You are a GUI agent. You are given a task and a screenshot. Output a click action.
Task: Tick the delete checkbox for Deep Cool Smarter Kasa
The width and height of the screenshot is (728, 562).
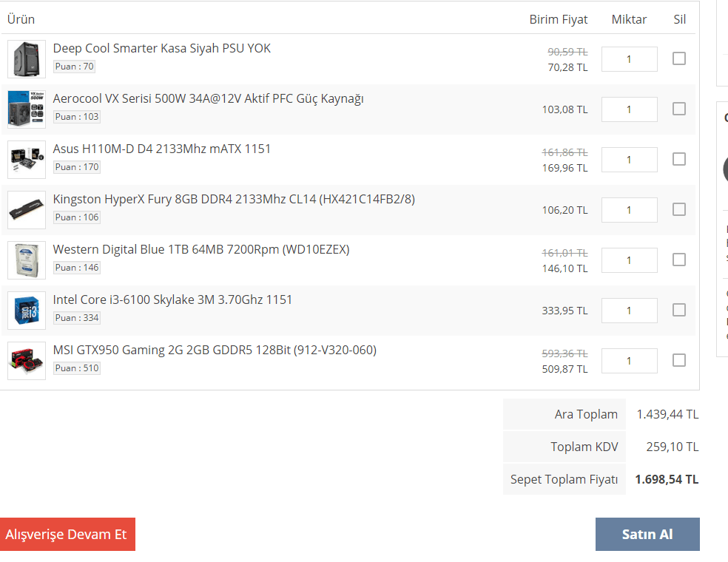pyautogui.click(x=678, y=58)
